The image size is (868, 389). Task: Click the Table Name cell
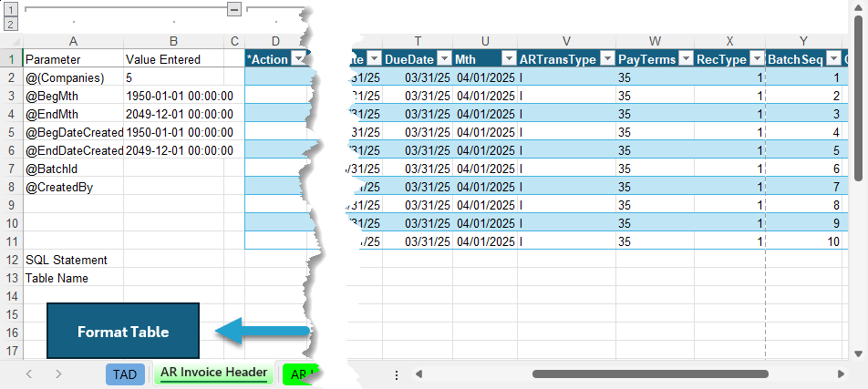73,279
